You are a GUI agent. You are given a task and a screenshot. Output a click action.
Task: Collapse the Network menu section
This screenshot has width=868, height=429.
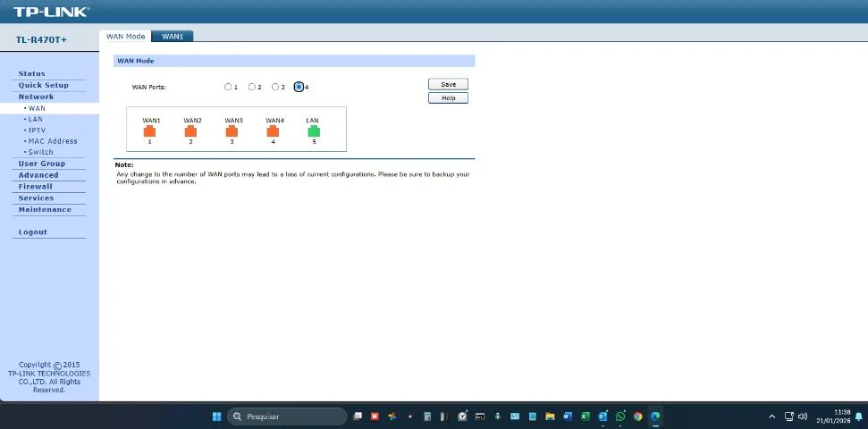tap(36, 97)
